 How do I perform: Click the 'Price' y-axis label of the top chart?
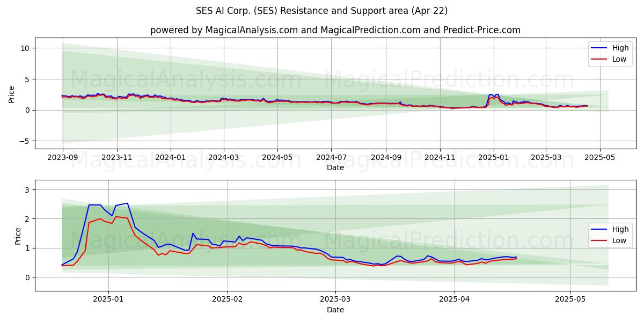pos(12,94)
